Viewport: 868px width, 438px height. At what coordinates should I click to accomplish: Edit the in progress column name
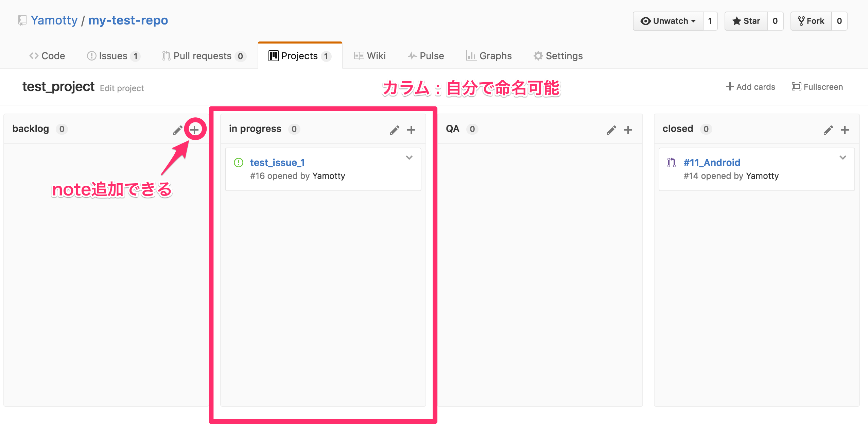pos(394,130)
